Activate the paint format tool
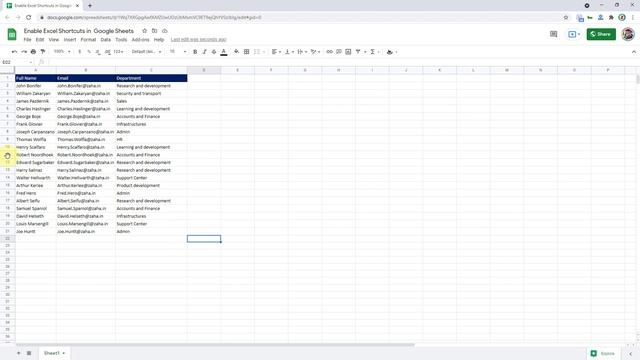 tap(42, 52)
